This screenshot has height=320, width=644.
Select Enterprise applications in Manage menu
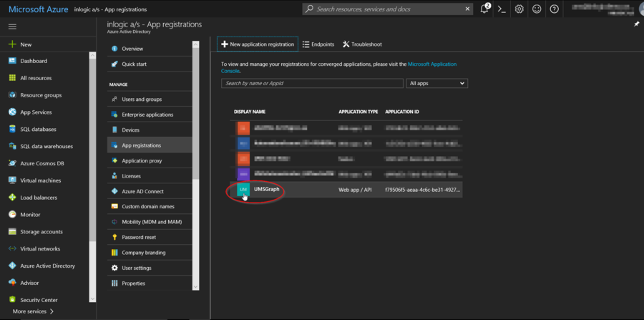tap(147, 115)
